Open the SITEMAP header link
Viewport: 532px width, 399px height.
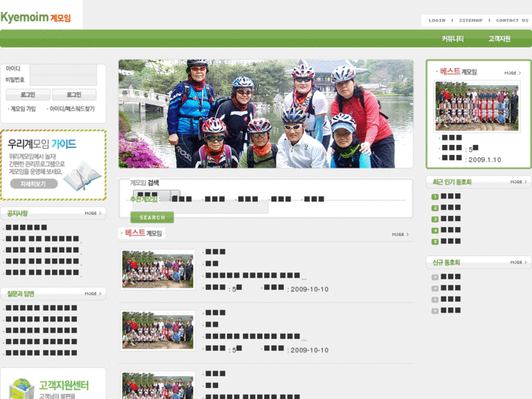[471, 20]
